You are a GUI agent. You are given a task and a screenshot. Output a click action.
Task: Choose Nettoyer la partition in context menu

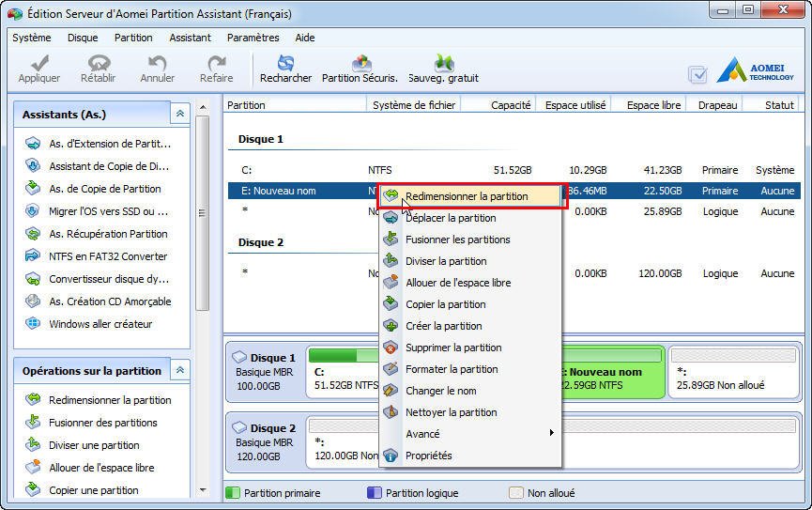pos(470,412)
